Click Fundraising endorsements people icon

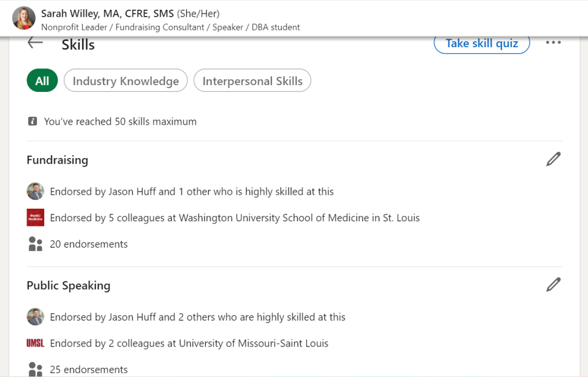36,244
